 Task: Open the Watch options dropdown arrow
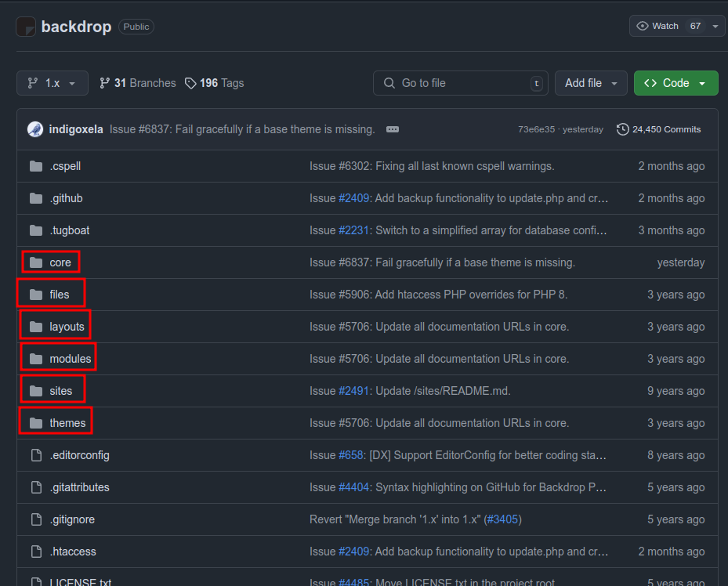point(717,26)
